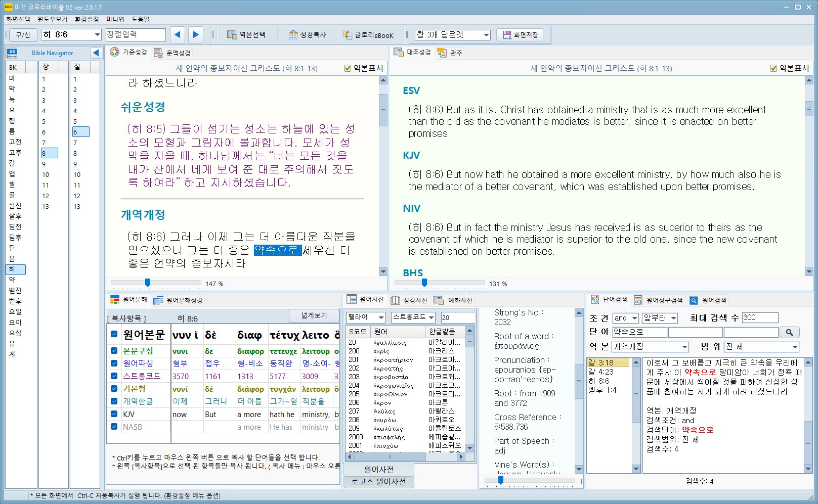Click the word search magnifier button
Image resolution: width=818 pixels, height=504 pixels.
tap(789, 332)
